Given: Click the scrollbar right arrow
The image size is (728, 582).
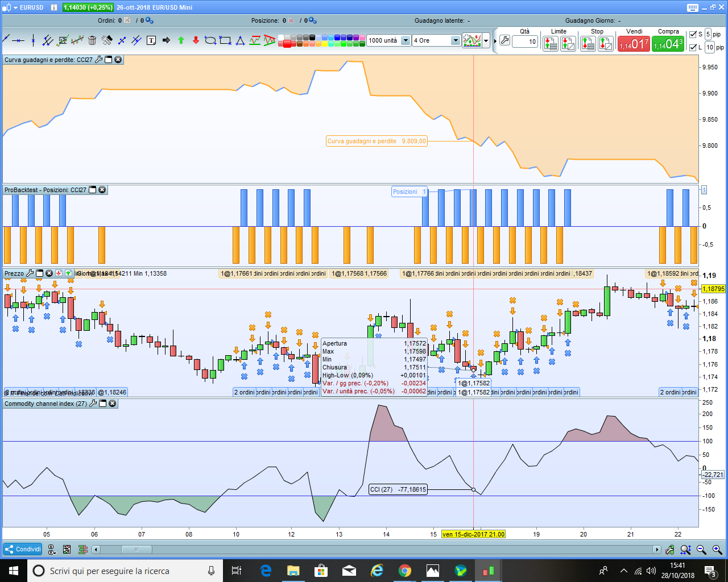Looking at the screenshot, I should [x=657, y=550].
